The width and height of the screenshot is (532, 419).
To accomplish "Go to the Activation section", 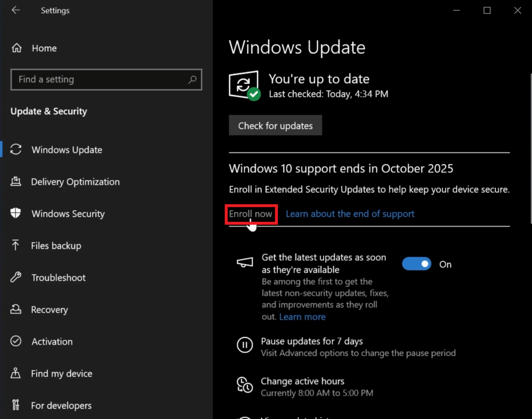I will (52, 342).
